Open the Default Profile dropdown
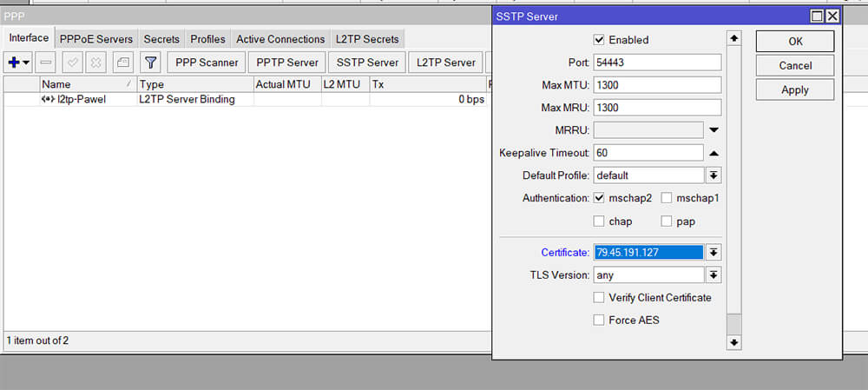 coord(713,175)
